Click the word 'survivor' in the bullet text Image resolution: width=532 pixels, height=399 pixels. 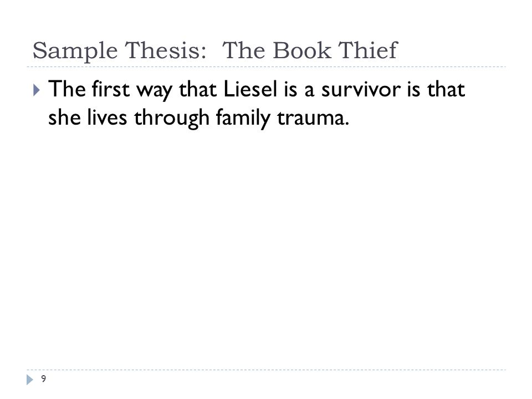(361, 89)
